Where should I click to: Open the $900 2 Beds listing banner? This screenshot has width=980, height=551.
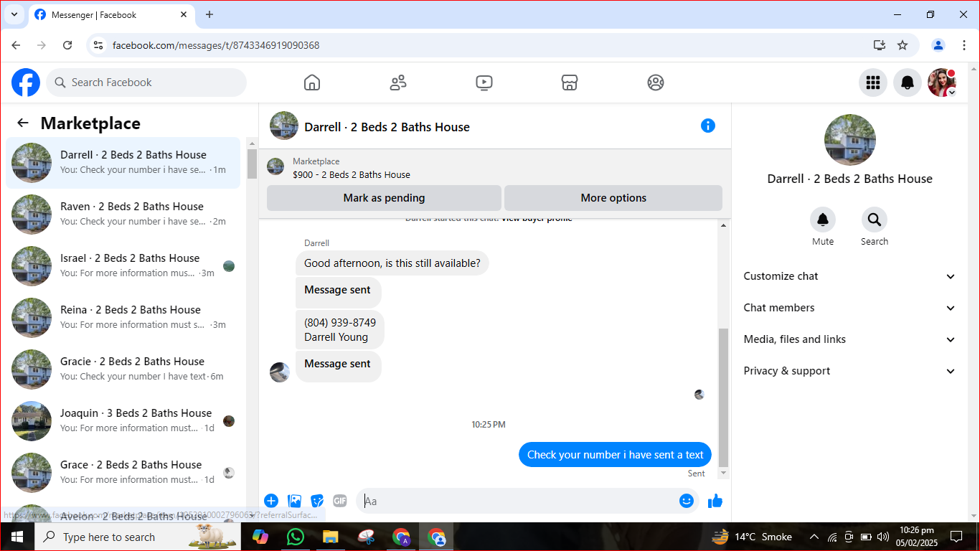point(495,168)
